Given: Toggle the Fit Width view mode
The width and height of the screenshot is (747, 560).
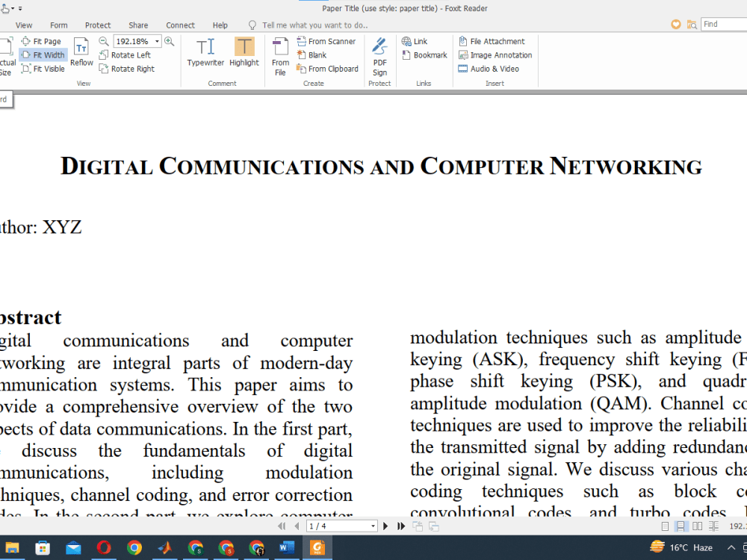Looking at the screenshot, I should click(x=43, y=55).
